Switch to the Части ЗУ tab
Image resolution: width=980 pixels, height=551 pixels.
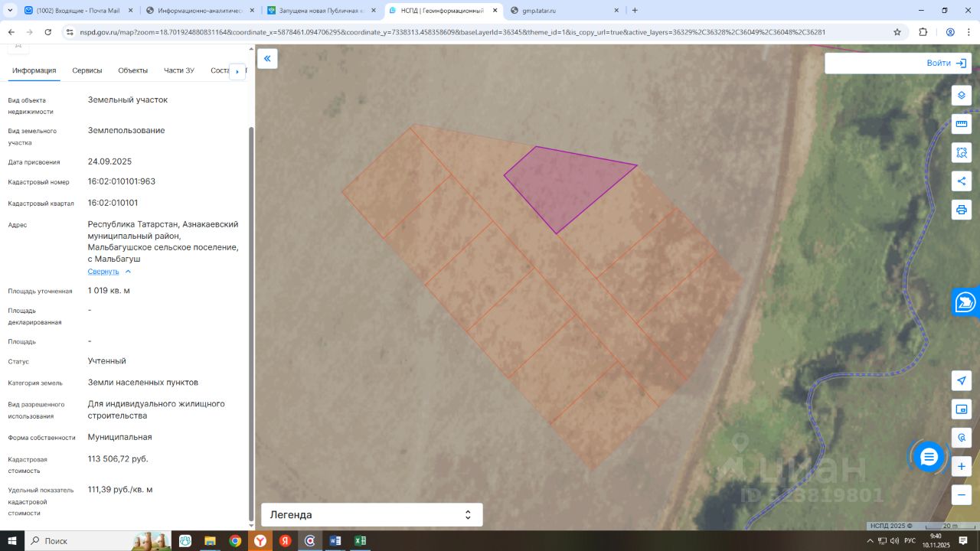179,70
